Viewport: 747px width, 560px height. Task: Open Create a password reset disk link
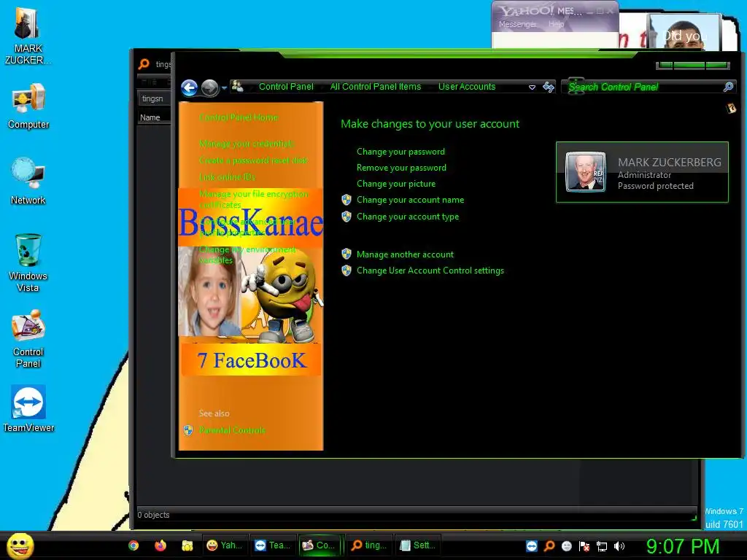click(253, 160)
